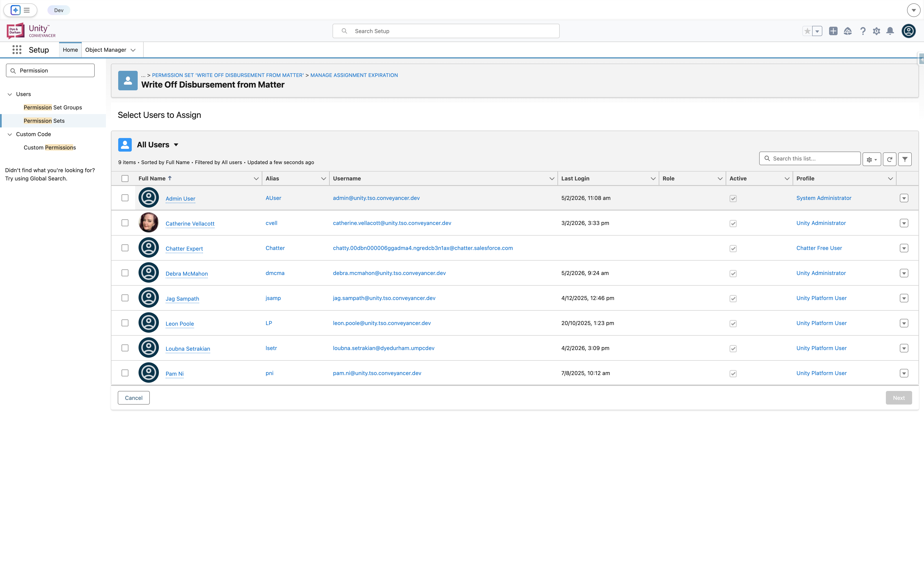Switch to the Home tab
This screenshot has width=924, height=561.
click(x=70, y=50)
